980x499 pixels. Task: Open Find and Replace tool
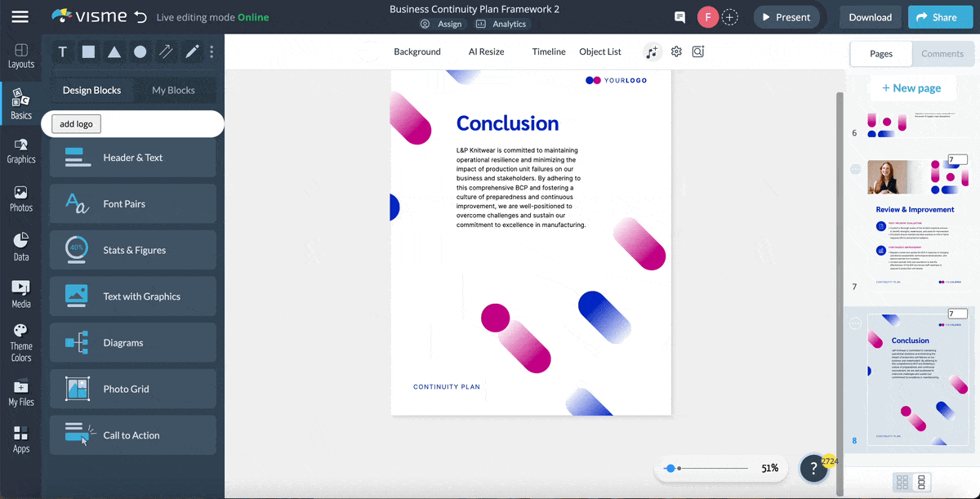698,51
